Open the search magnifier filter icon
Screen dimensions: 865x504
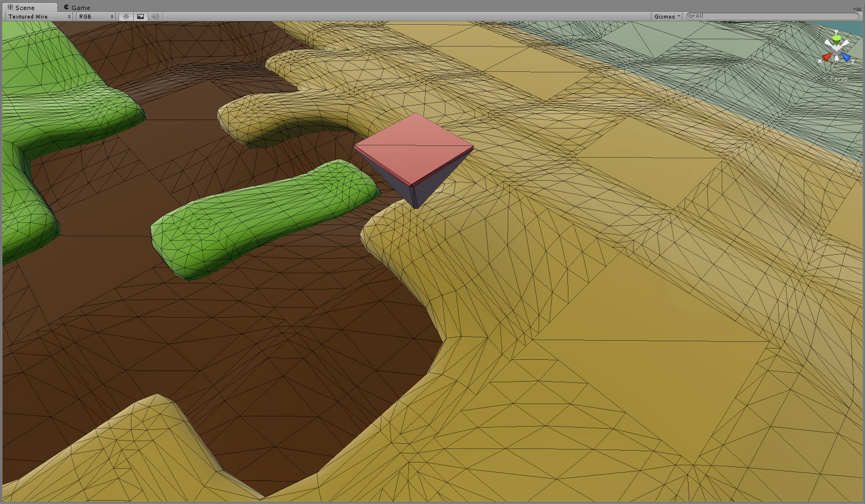tap(692, 16)
